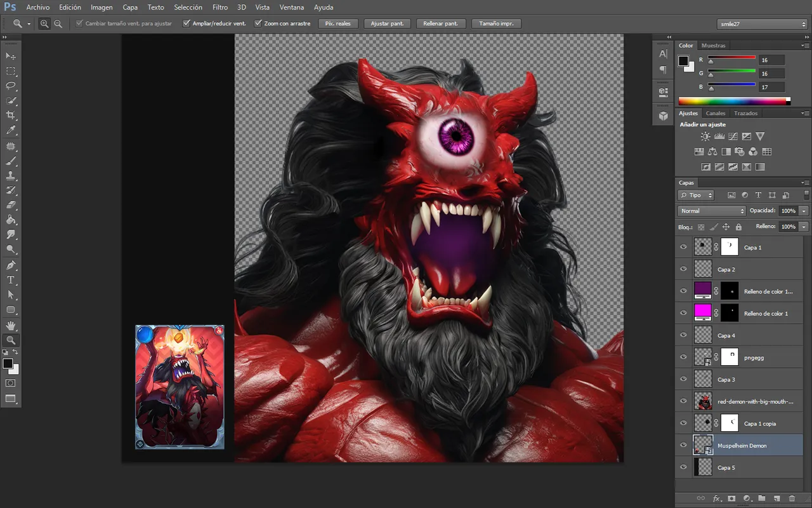
Task: Delete layer with trash icon
Action: (792, 498)
